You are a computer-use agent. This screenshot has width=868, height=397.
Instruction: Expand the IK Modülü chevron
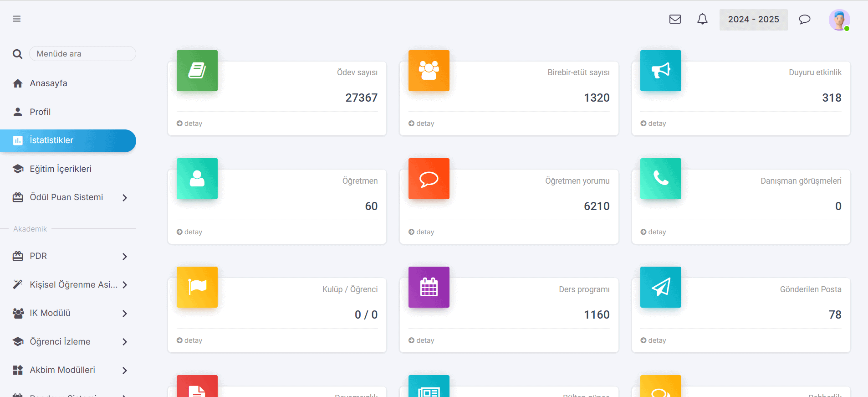[125, 314]
